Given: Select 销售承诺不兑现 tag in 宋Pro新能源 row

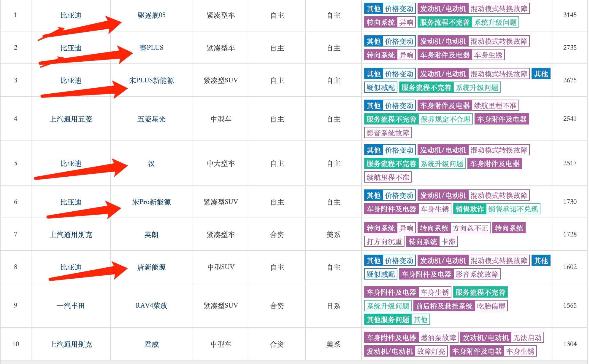Looking at the screenshot, I should click(513, 209).
